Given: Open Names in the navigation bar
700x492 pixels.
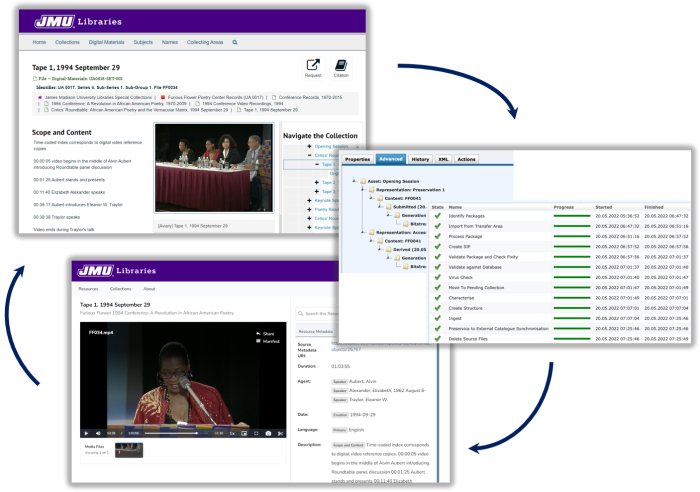Looking at the screenshot, I should point(170,42).
